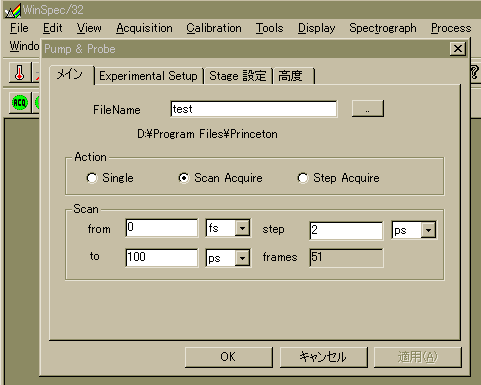This screenshot has width=481, height=385.
Task: Close the Pump & Probe dialog
Action: 458,49
